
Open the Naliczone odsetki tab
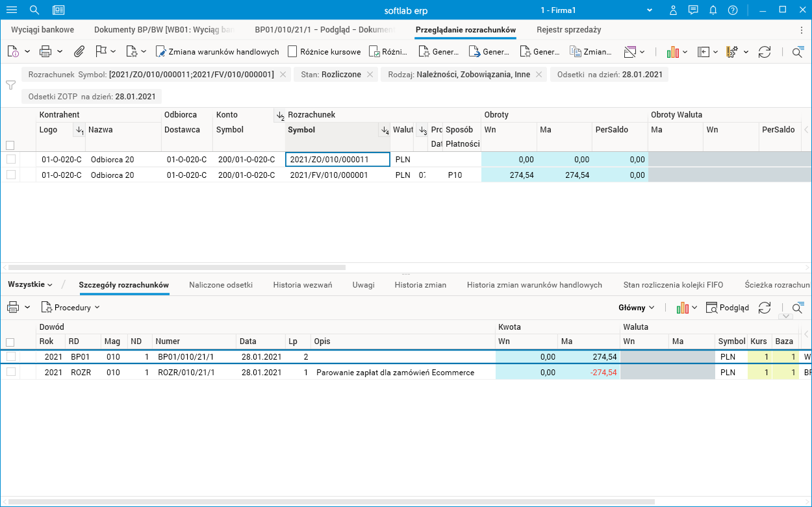point(221,284)
